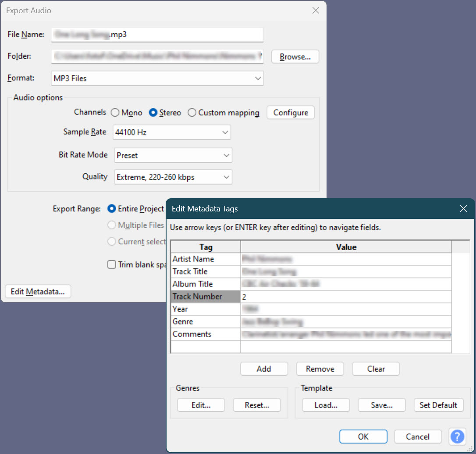Select the Album Title tag cell

coord(206,284)
